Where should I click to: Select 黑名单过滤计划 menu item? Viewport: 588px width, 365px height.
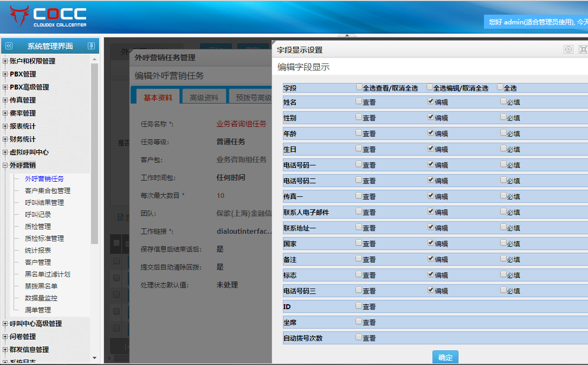48,274
